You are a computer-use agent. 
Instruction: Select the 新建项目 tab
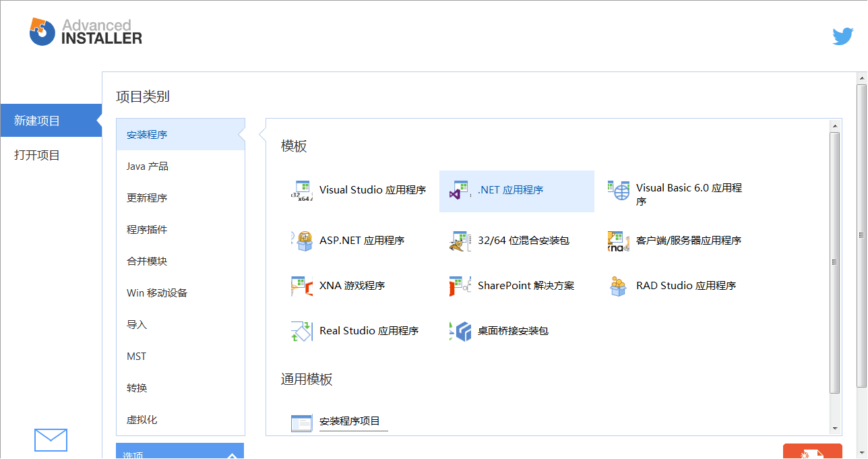pos(51,121)
